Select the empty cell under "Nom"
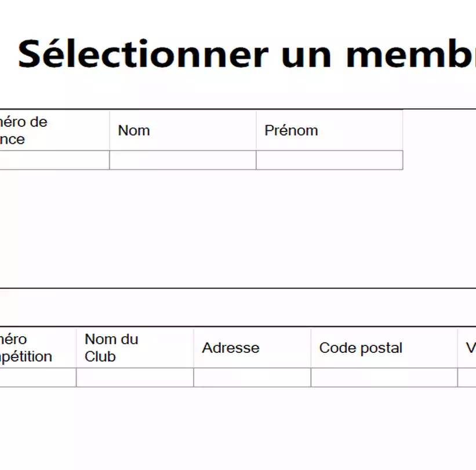Viewport: 476px width, 470px height. pyautogui.click(x=183, y=160)
